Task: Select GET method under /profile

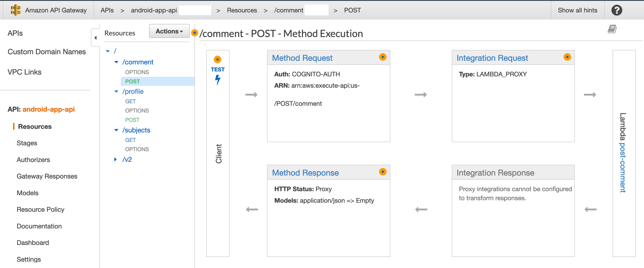Action: [x=130, y=101]
